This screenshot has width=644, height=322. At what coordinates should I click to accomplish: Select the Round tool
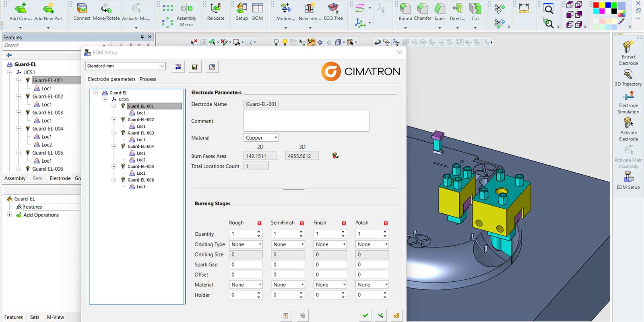point(405,9)
